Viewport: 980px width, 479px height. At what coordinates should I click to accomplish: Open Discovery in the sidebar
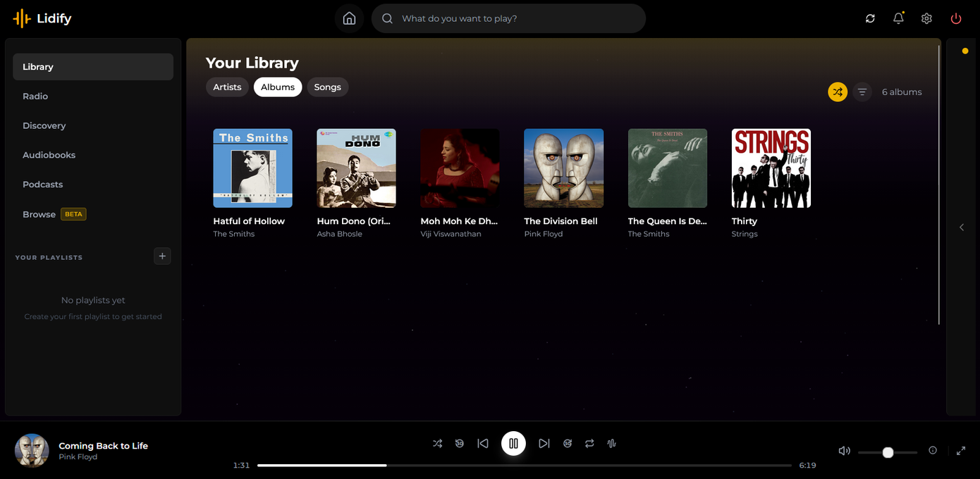pos(93,126)
